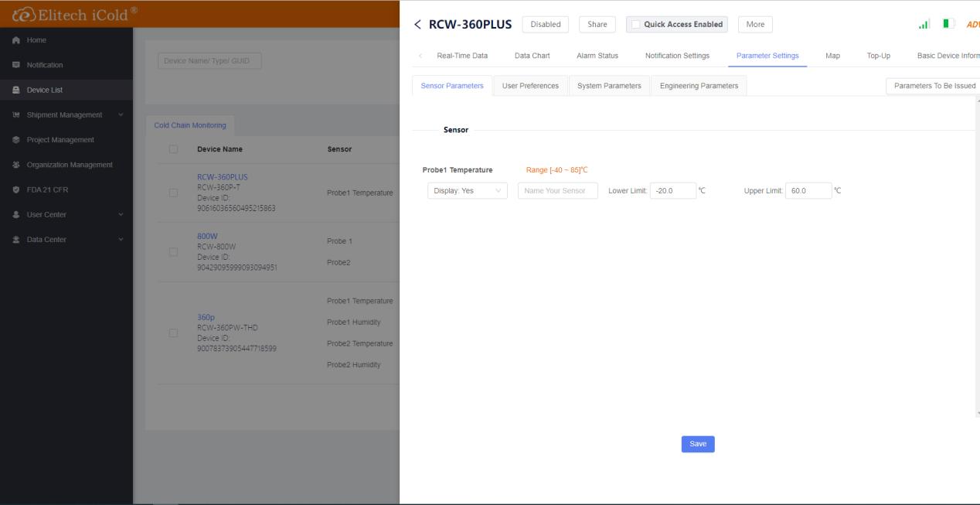Select the Parameter Settings tab

point(767,55)
